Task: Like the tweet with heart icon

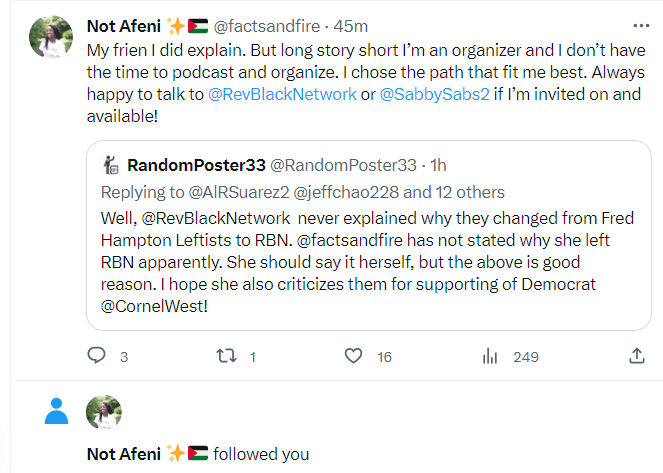Action: [353, 355]
